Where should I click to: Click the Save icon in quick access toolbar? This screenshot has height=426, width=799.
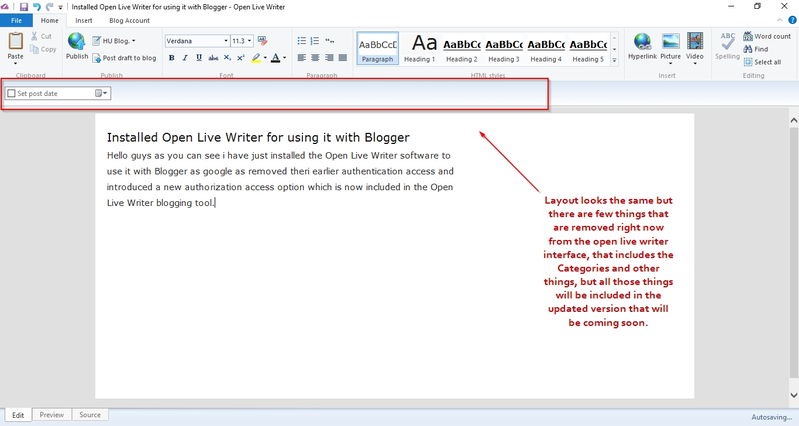coord(24,7)
